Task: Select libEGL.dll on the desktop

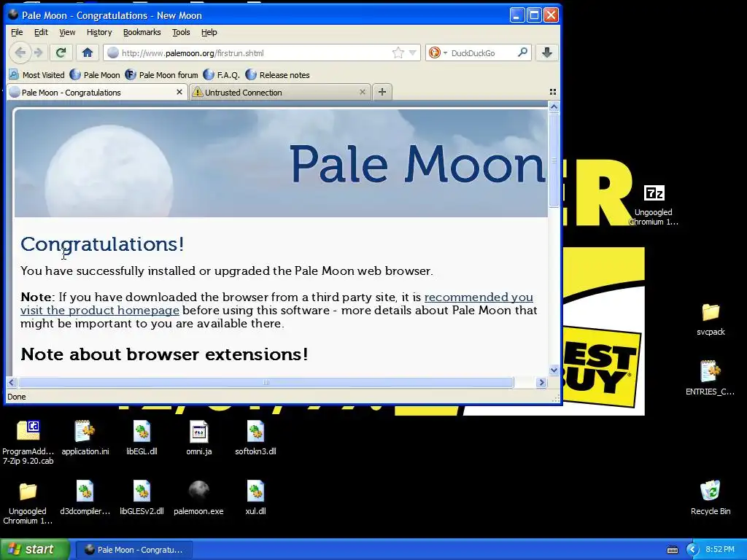Action: coord(142,437)
